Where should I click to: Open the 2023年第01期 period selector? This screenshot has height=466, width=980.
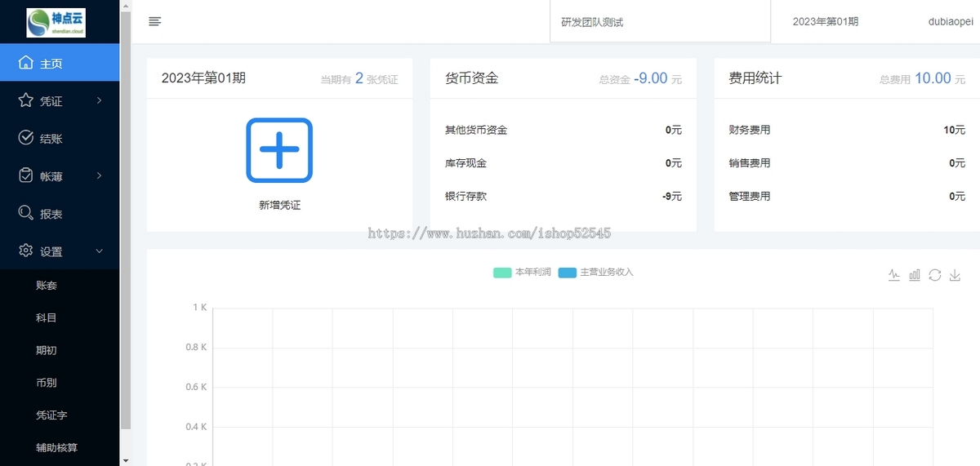[x=826, y=22]
